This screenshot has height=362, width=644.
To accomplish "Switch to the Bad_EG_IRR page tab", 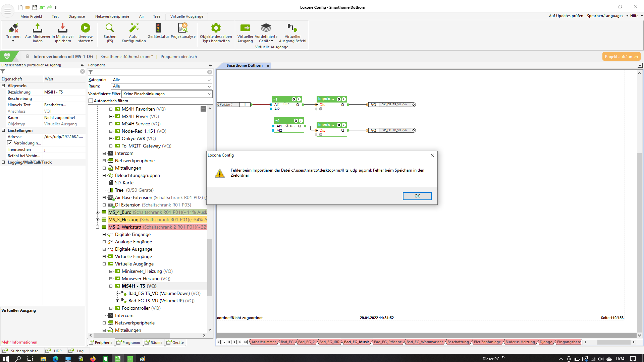I will pyautogui.click(x=329, y=342).
